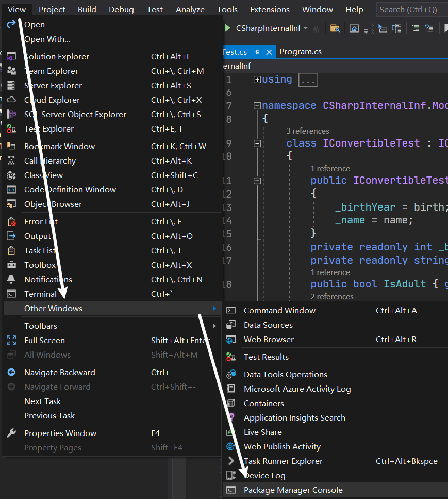
Task: Click the Web Browser globe icon
Action: tap(231, 339)
